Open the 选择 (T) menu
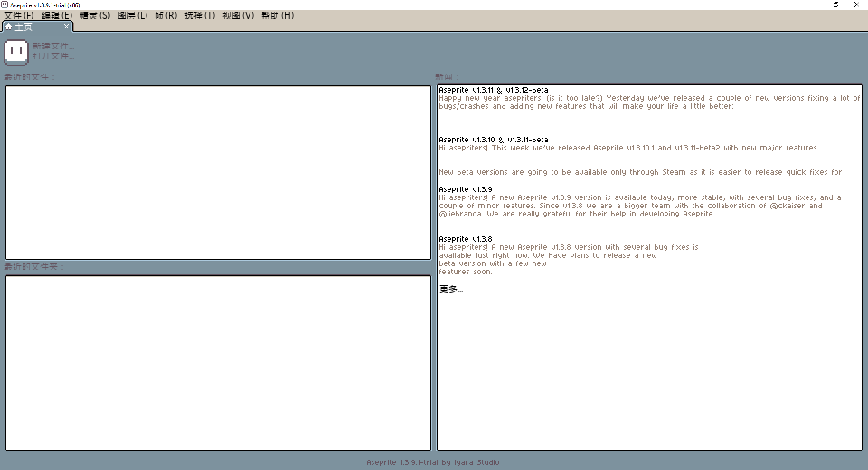The image size is (868, 470). 200,16
